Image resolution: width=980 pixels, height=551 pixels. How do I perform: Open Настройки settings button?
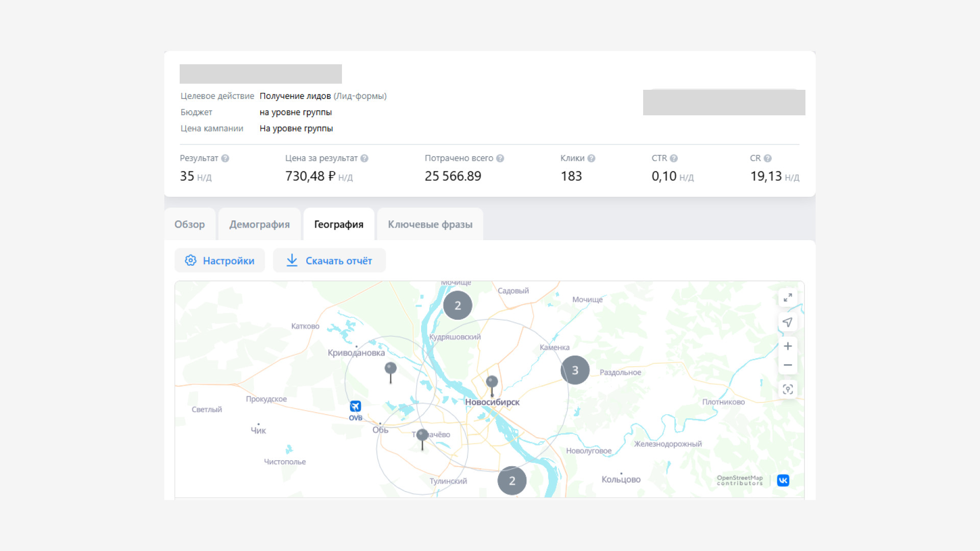coord(219,261)
